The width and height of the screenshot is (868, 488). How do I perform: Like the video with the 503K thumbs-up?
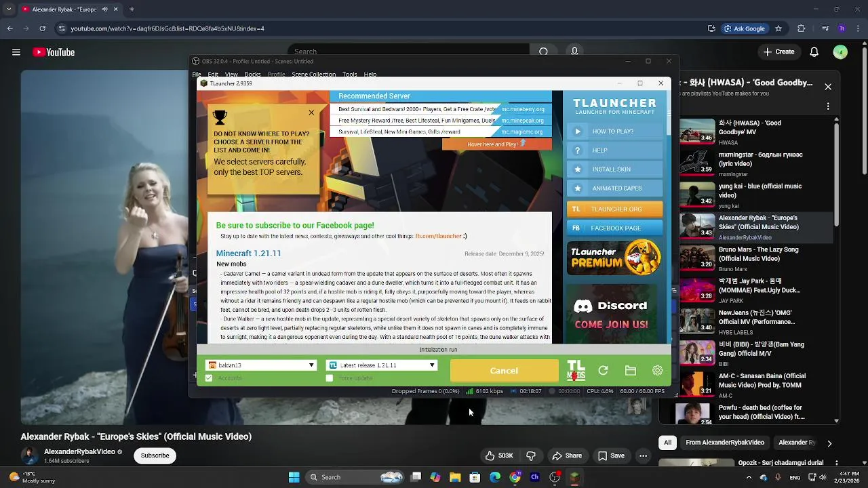click(498, 455)
